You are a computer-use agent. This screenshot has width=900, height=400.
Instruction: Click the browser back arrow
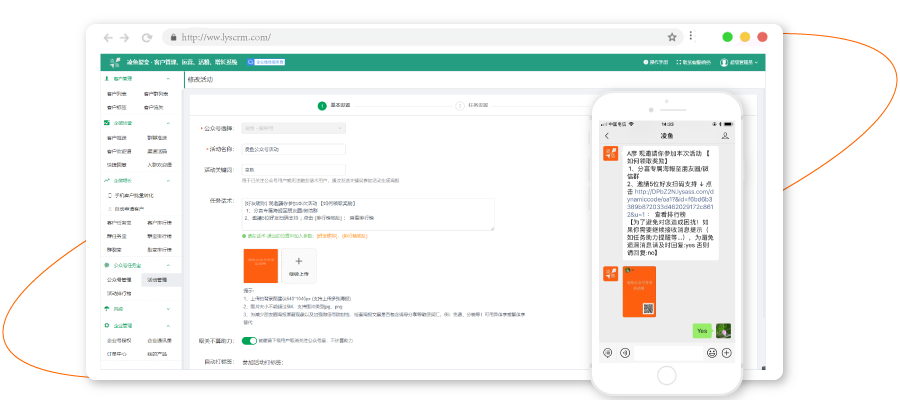coord(109,37)
